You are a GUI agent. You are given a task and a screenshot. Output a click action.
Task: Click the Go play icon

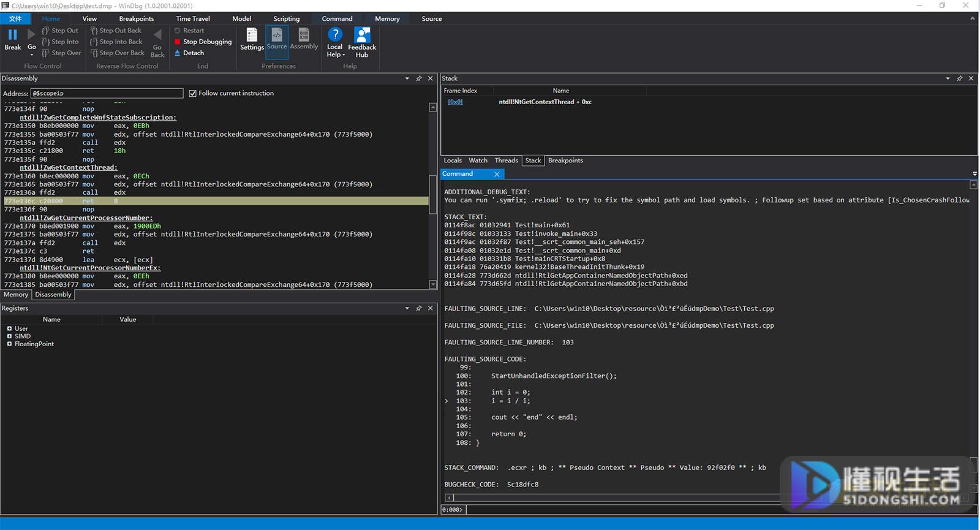pyautogui.click(x=32, y=35)
